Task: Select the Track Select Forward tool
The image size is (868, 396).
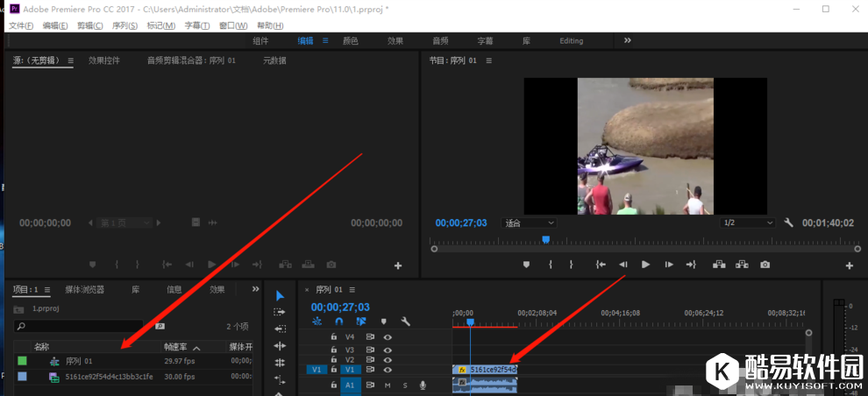Action: 280,313
